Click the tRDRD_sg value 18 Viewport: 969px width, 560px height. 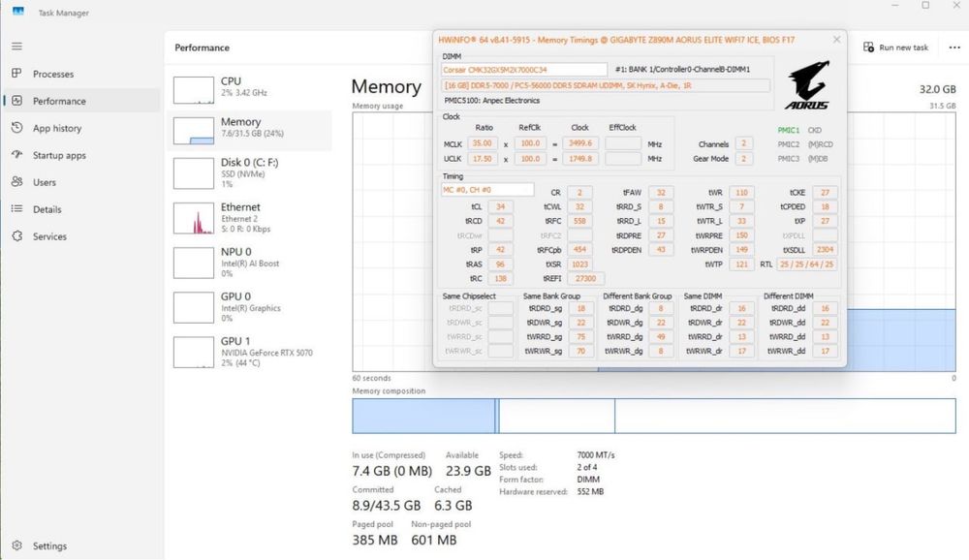coord(580,308)
